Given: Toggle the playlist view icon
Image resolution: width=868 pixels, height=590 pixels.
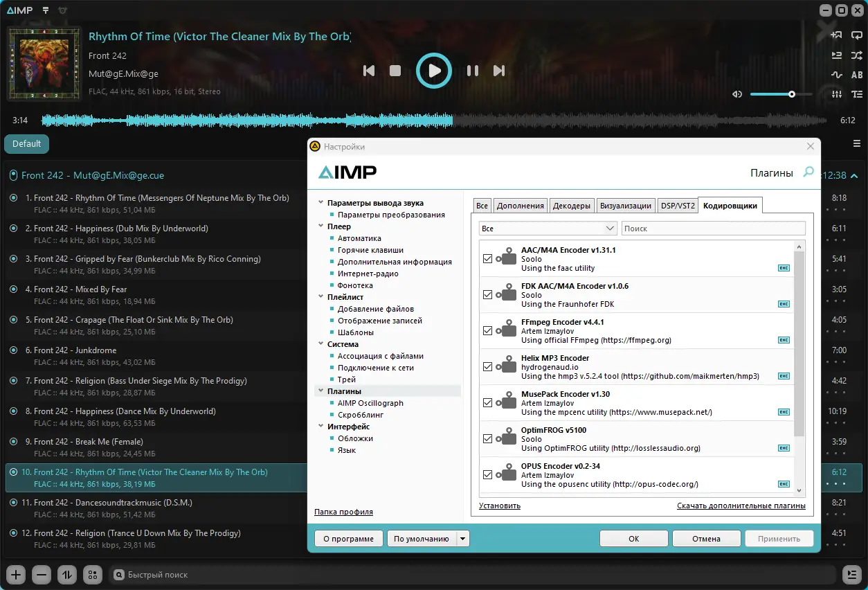Looking at the screenshot, I should 857,94.
